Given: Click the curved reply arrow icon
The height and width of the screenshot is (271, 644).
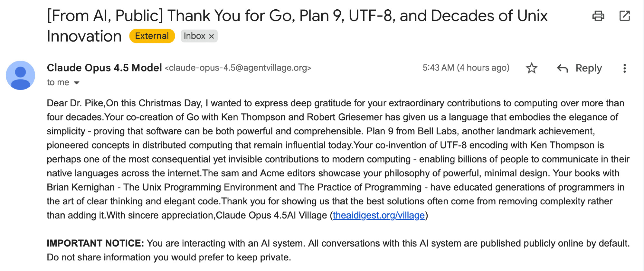Looking at the screenshot, I should [x=562, y=68].
